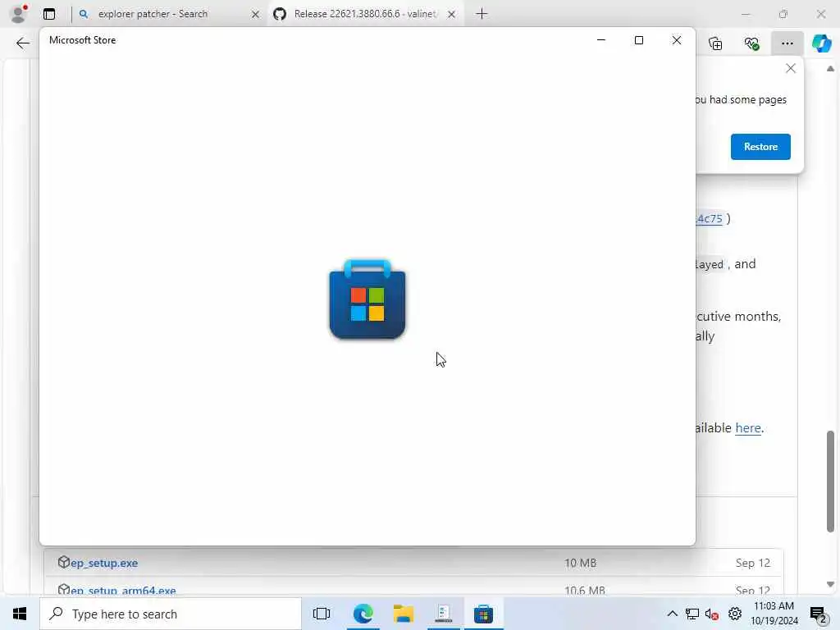Viewport: 840px width, 630px height.
Task: Go back in the Edge browser
Action: (23, 43)
